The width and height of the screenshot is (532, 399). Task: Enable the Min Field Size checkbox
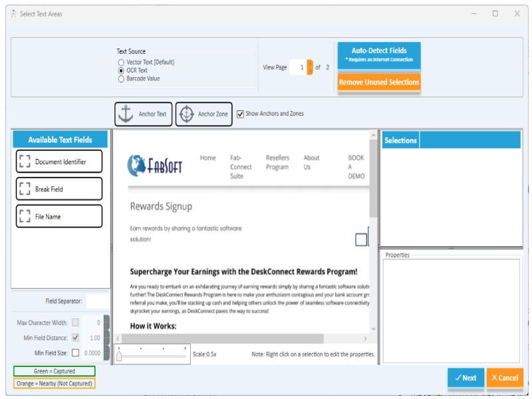click(x=75, y=352)
